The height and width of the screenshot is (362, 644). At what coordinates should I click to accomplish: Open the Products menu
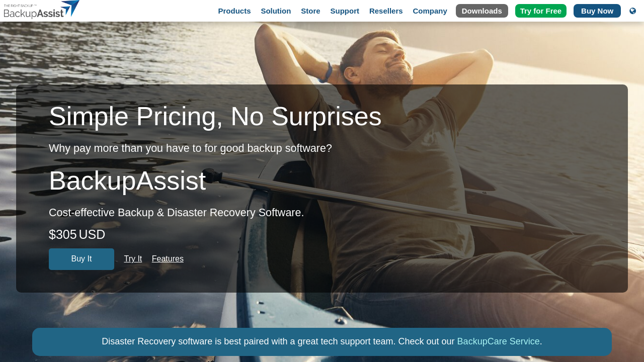[x=234, y=11]
